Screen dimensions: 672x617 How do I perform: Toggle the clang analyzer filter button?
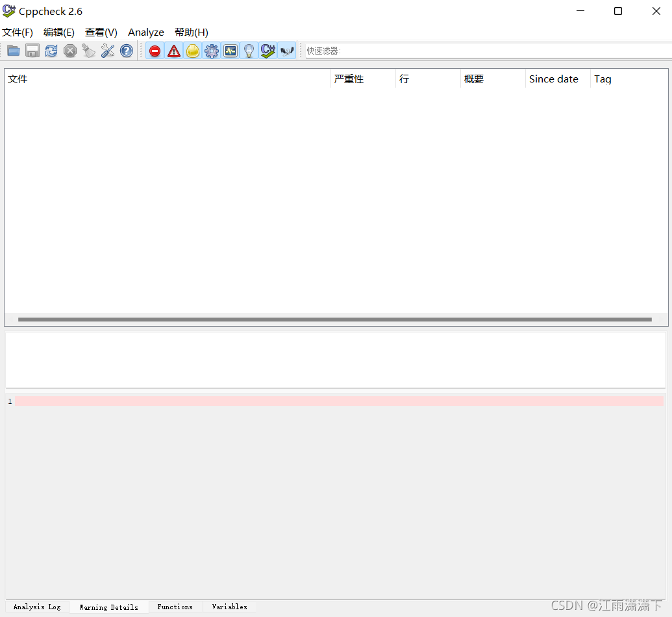(287, 51)
